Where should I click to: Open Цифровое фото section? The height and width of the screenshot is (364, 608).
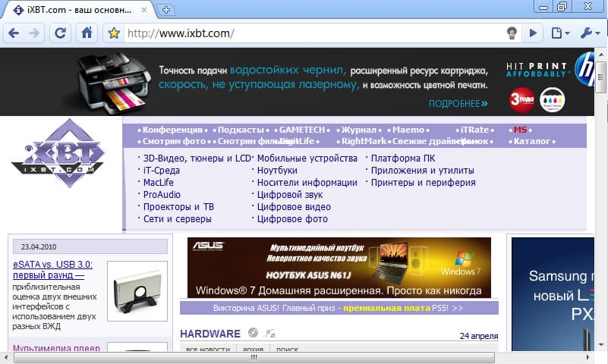(x=292, y=219)
